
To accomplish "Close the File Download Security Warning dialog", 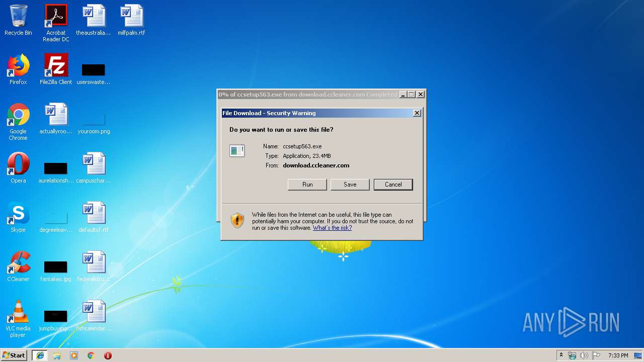I will [417, 113].
